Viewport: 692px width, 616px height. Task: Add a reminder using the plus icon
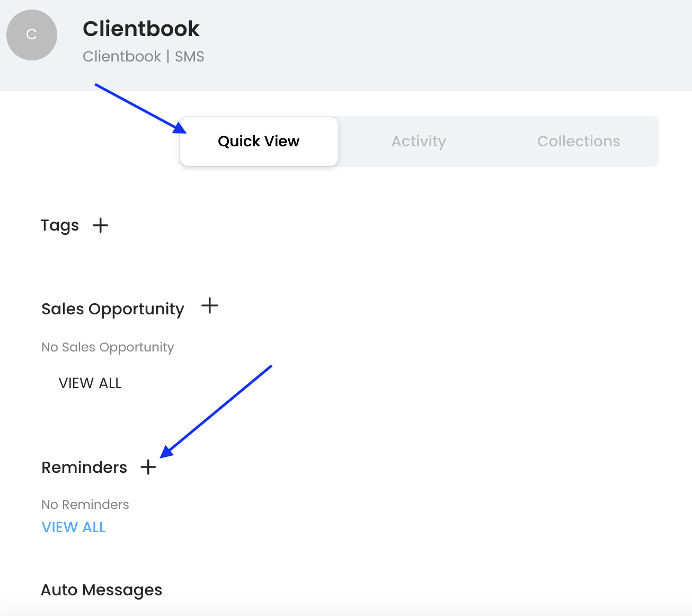(x=148, y=467)
